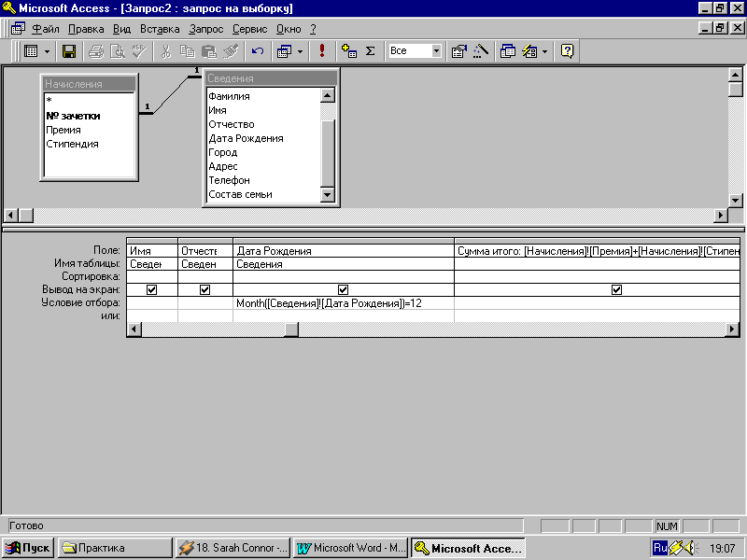Click the Help question mark icon

(568, 51)
